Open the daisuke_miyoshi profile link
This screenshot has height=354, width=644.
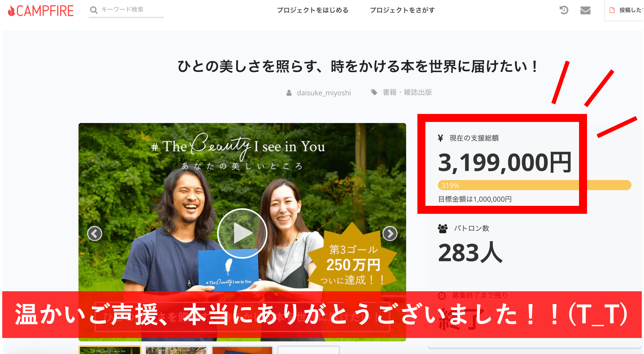[324, 93]
